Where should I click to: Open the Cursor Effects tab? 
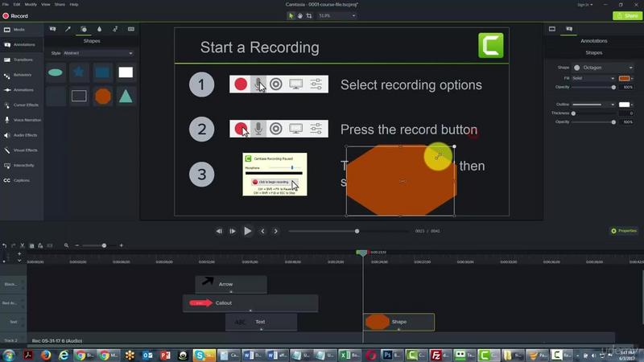[x=21, y=105]
